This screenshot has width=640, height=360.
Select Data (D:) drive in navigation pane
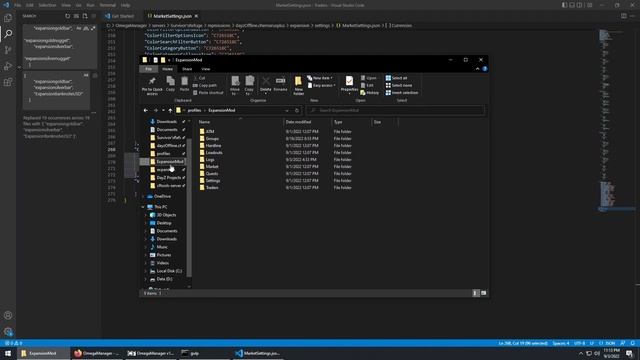(164, 279)
